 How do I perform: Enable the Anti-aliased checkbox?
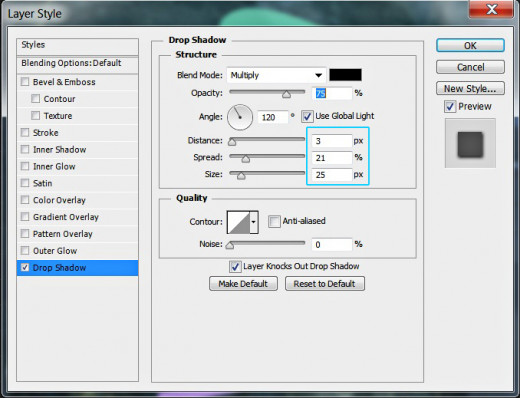click(274, 221)
